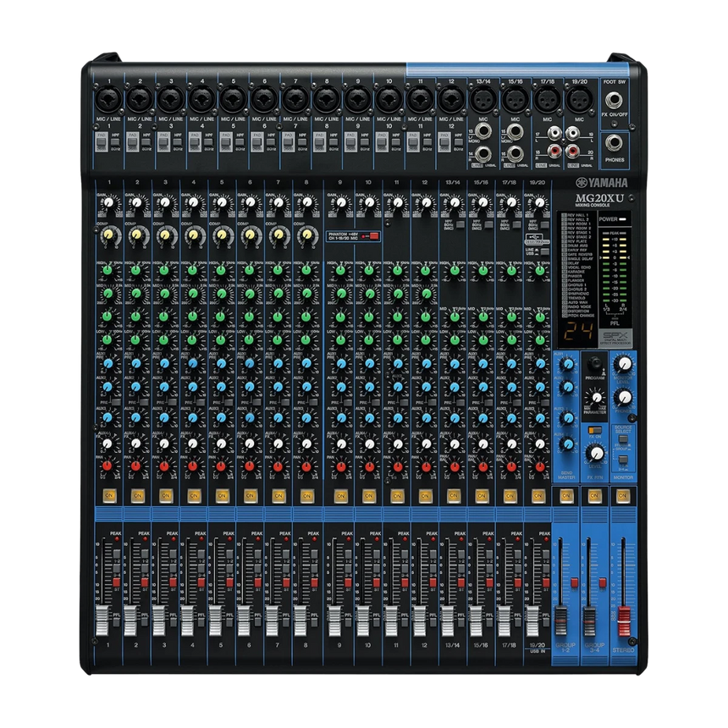
Task: Click the channel 15/16 GAIN knob
Action: (x=483, y=203)
